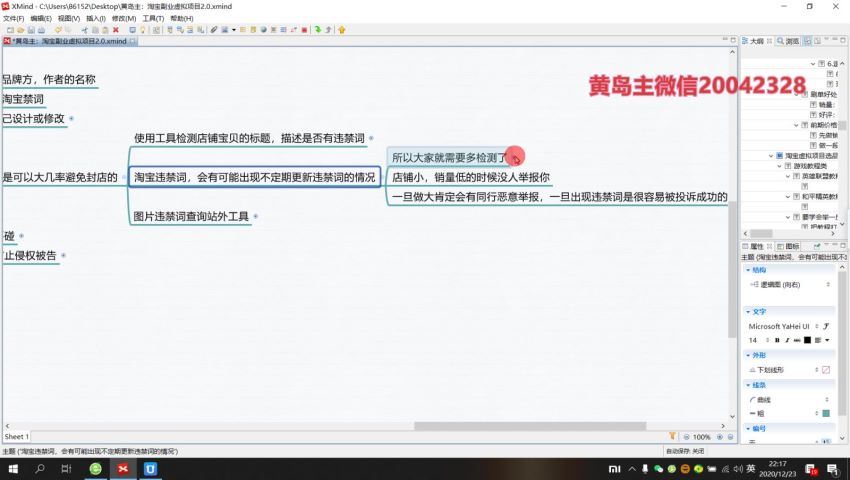Click the New workbook toolbar icon

click(10, 30)
